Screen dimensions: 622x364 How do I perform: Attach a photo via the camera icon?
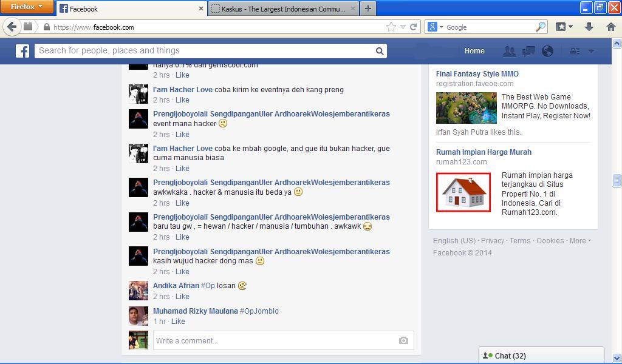tap(403, 341)
